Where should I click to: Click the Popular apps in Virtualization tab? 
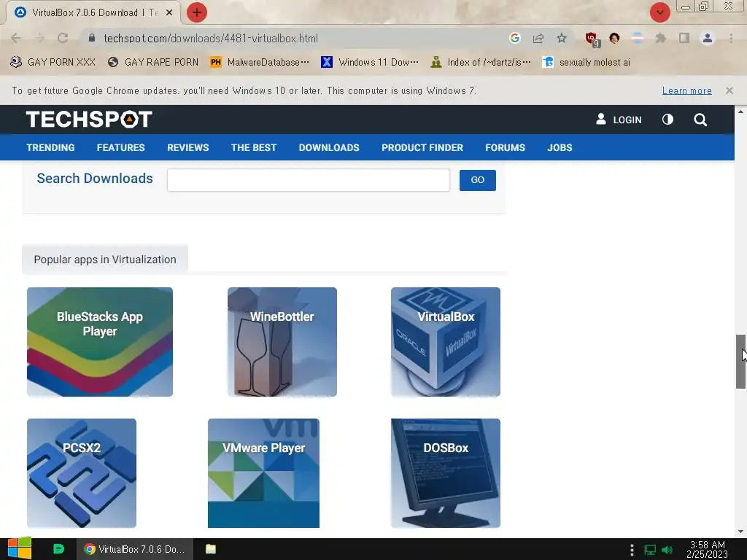[x=105, y=260]
